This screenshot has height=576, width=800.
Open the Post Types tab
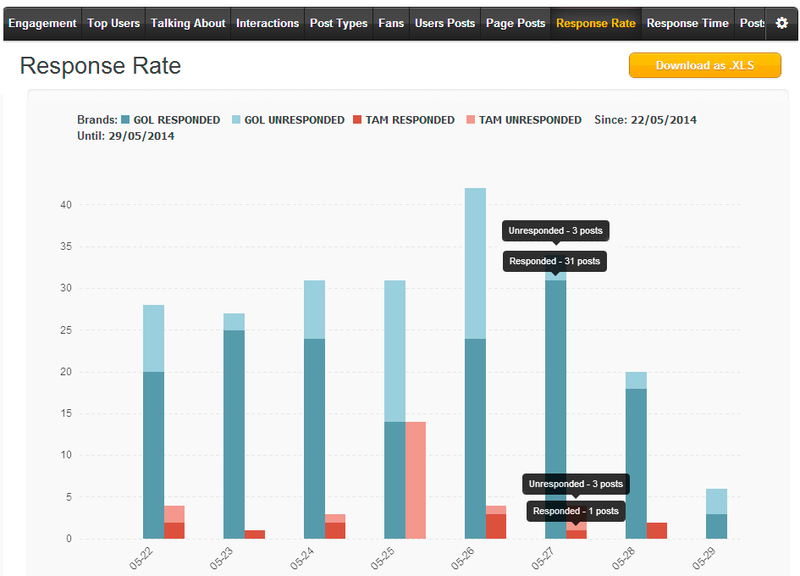pyautogui.click(x=338, y=23)
